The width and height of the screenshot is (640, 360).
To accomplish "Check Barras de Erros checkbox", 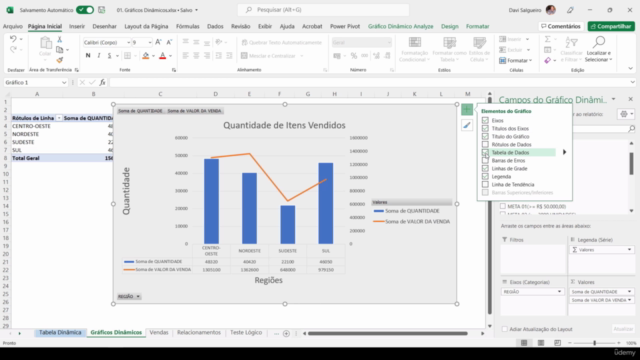I will 485,160.
